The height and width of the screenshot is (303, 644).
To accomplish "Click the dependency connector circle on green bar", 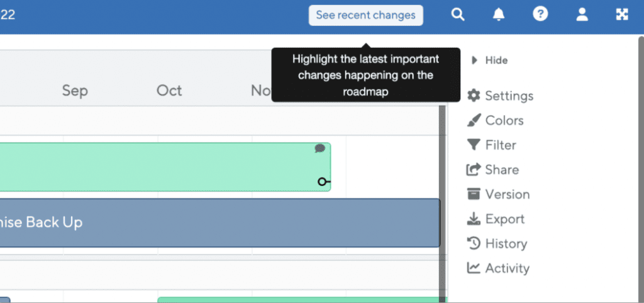I will [x=323, y=181].
